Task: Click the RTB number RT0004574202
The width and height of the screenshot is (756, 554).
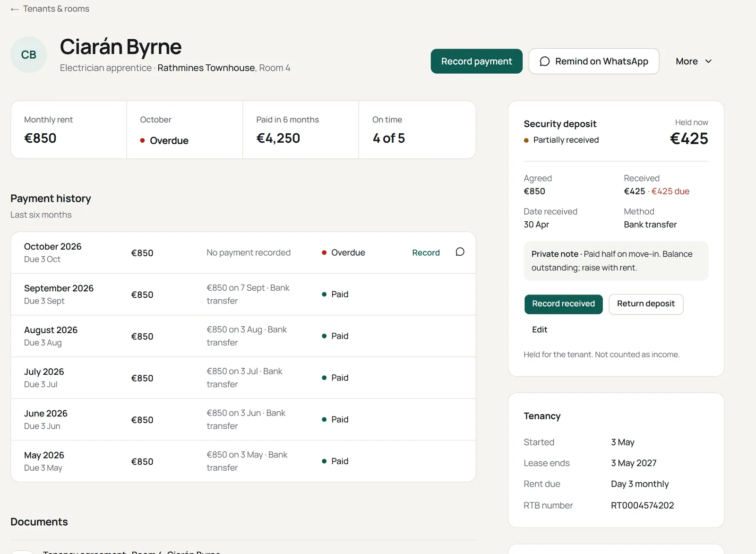Action: click(x=642, y=505)
